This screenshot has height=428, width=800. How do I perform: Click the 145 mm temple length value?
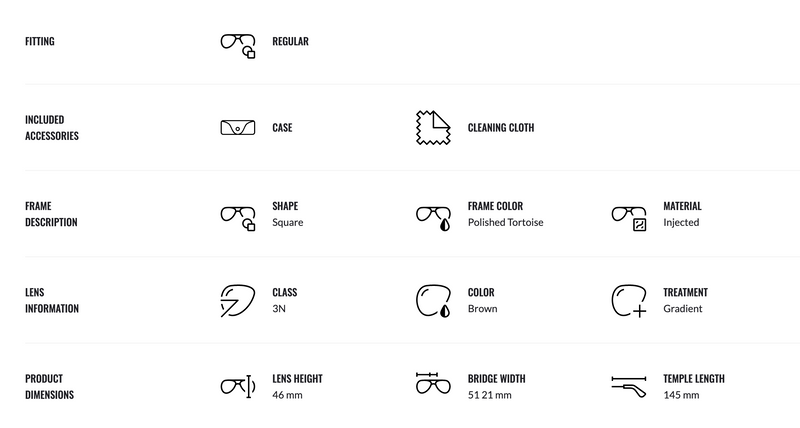[681, 395]
